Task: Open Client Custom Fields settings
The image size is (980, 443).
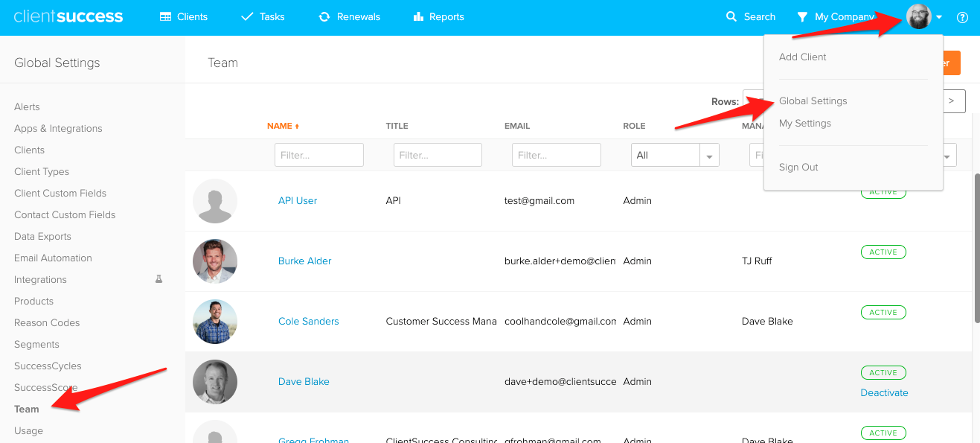Action: tap(60, 193)
